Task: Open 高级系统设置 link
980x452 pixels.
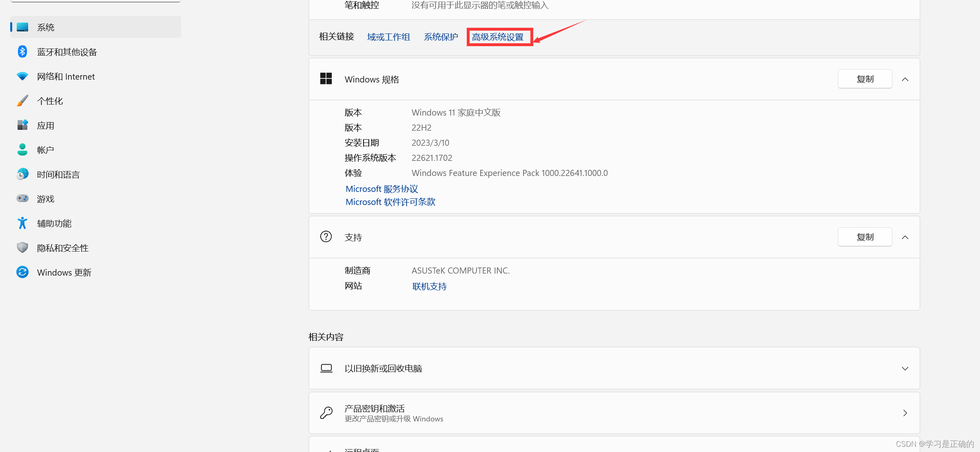Action: (498, 37)
